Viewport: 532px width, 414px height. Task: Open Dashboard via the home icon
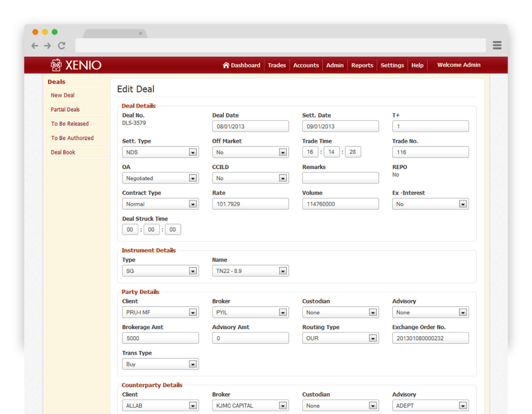click(x=226, y=65)
